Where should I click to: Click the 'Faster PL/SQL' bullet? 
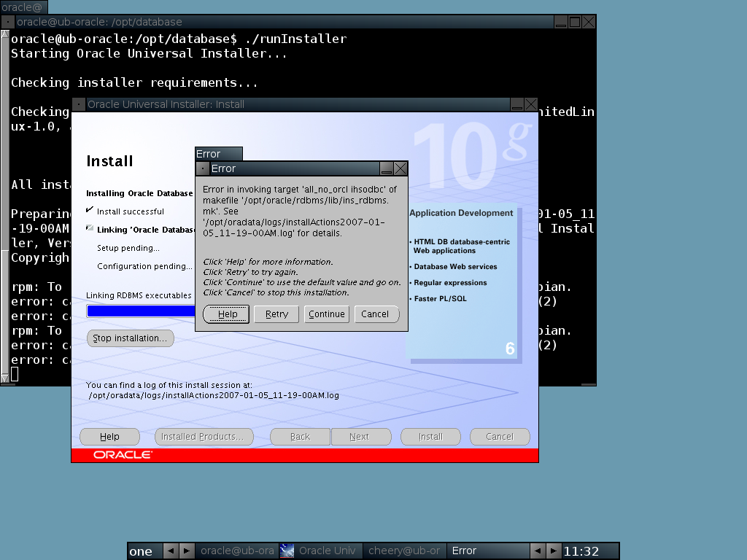440,298
